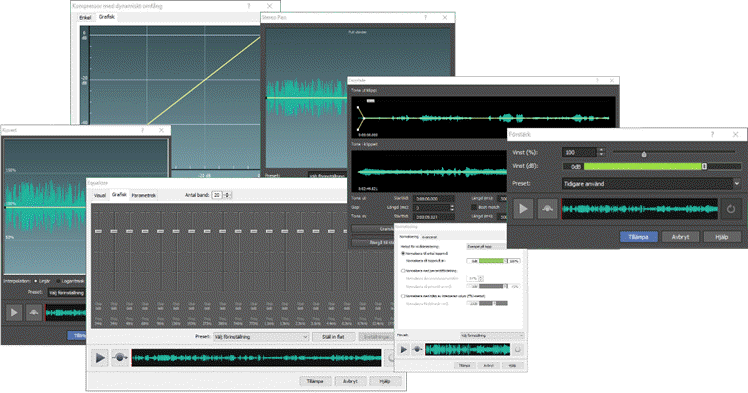
Task: Click Tillämpa button in Förstärk dialog
Action: (638, 237)
